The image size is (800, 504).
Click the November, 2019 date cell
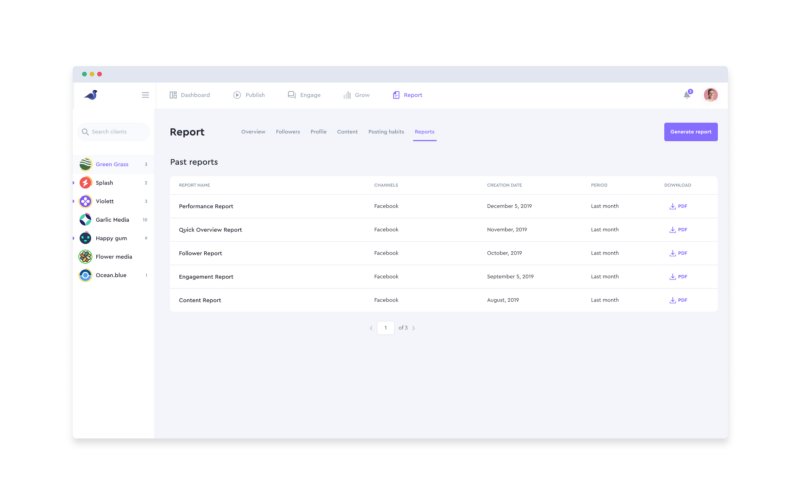click(x=507, y=230)
